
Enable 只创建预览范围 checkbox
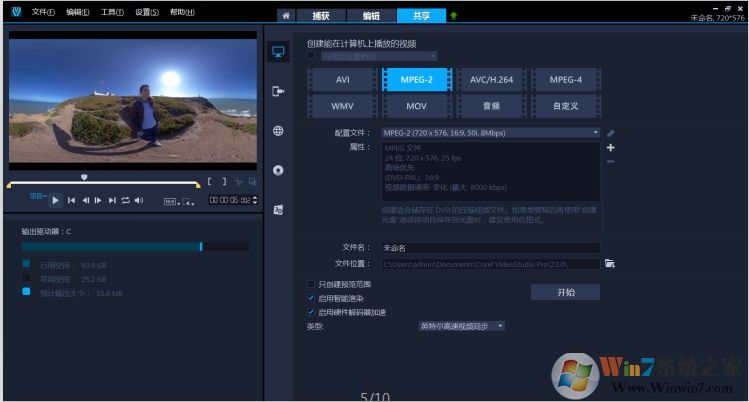(x=311, y=284)
